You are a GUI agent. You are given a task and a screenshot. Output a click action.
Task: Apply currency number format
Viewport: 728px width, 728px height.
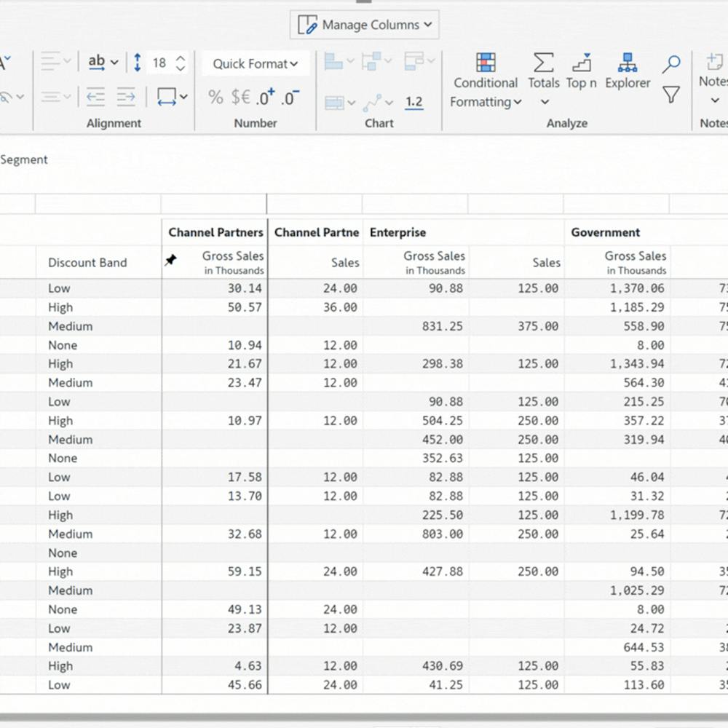pos(240,97)
